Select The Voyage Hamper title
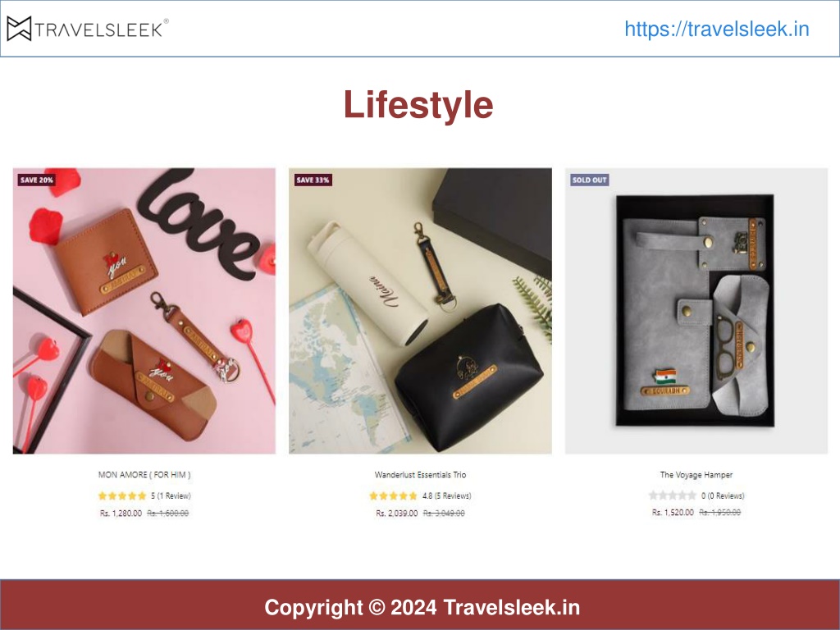Image resolution: width=840 pixels, height=630 pixels. tap(696, 475)
